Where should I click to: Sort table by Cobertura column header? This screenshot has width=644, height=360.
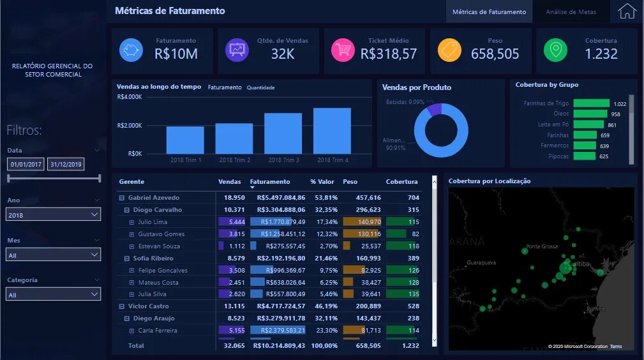tap(401, 182)
